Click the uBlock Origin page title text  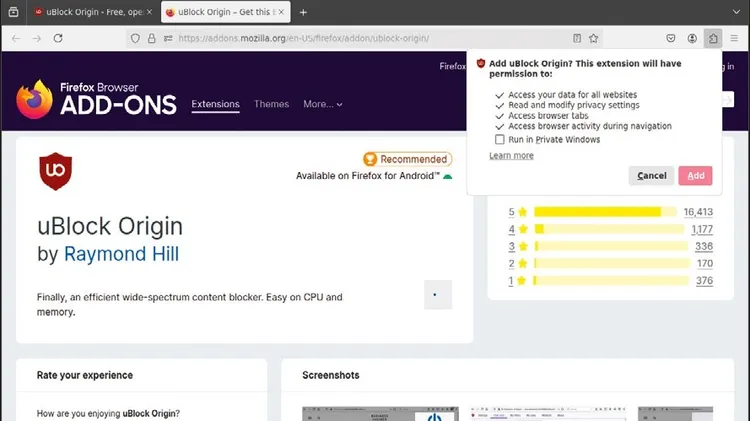point(110,226)
